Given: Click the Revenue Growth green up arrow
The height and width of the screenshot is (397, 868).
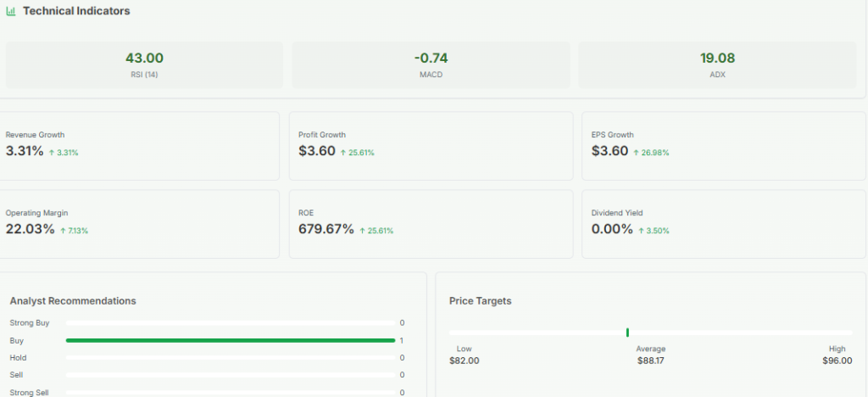Looking at the screenshot, I should click(52, 153).
